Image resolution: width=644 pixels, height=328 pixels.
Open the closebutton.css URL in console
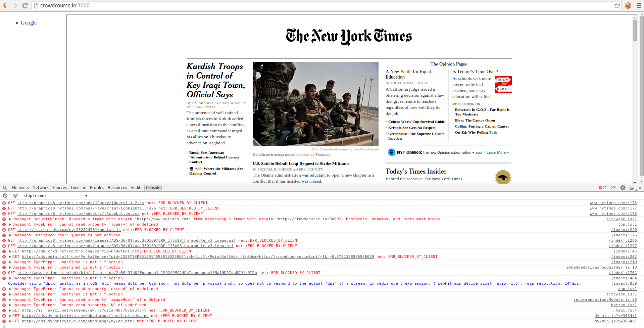click(78, 214)
